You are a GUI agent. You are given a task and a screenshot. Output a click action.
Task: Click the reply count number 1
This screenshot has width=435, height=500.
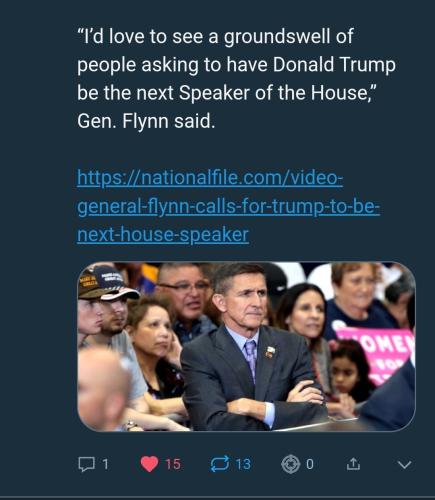[105, 464]
